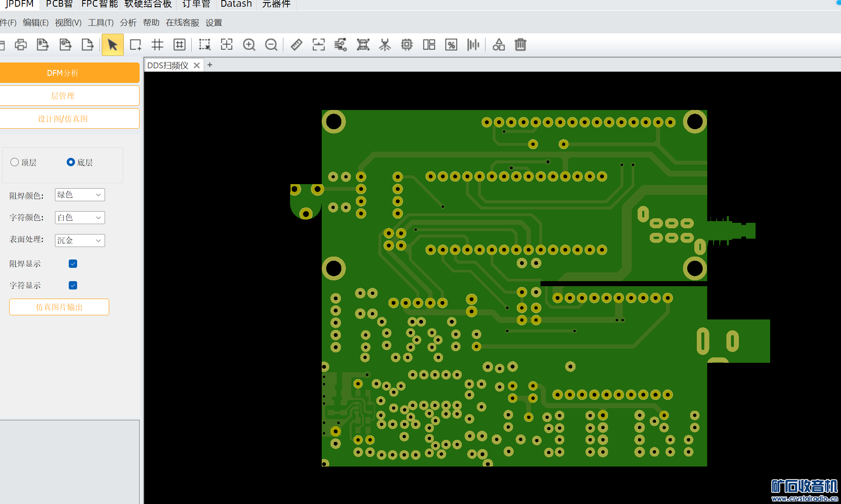Expand the 表面处理 dropdown
The image size is (841, 504).
[x=80, y=240]
